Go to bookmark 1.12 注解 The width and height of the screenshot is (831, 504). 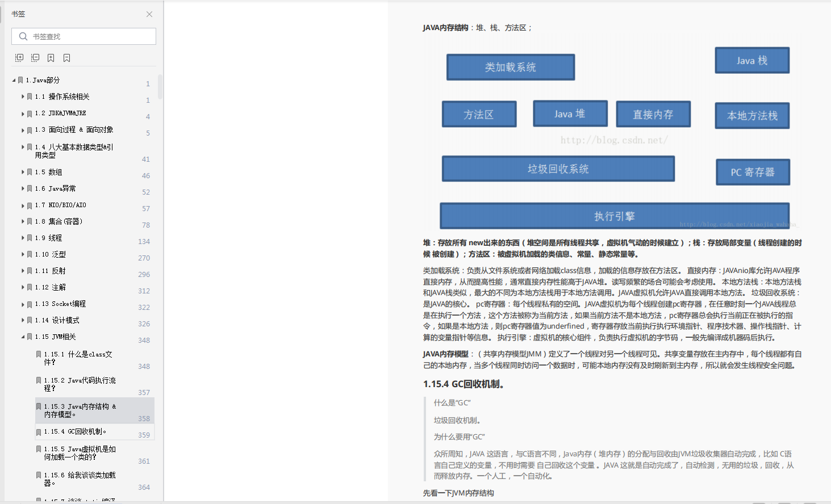tap(50, 287)
